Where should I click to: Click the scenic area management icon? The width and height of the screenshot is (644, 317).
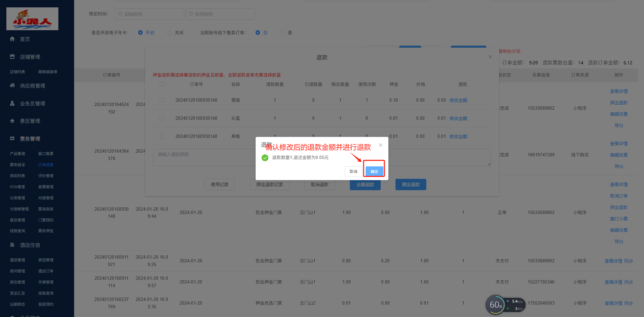click(12, 121)
